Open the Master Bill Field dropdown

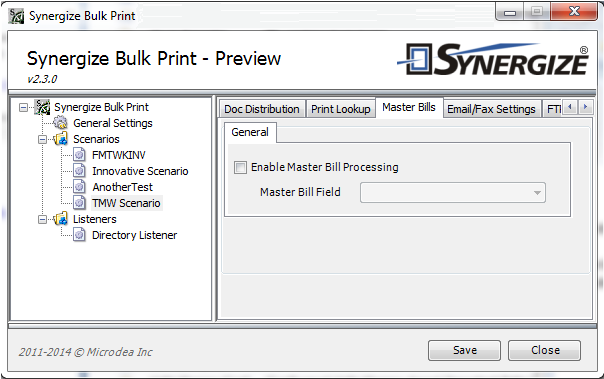[x=453, y=193]
